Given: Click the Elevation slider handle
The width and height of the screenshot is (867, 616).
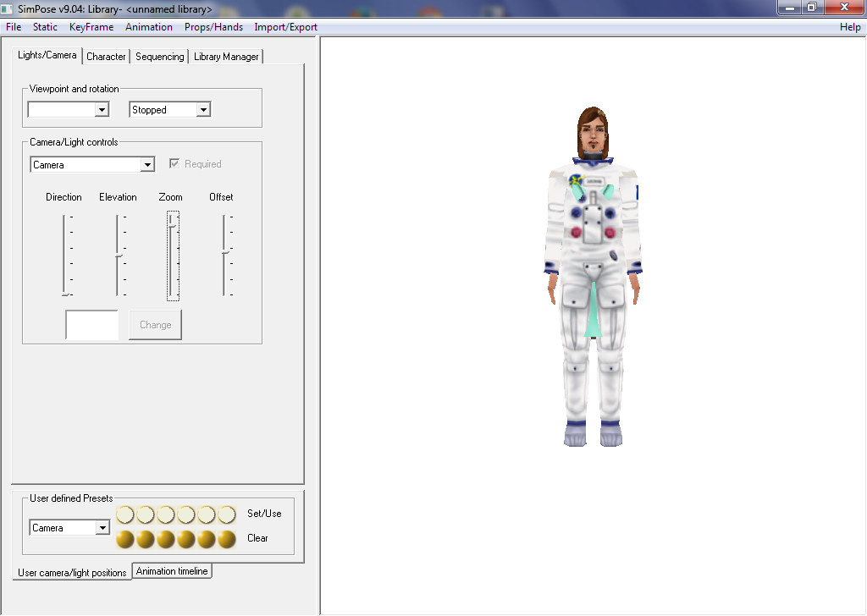Looking at the screenshot, I should pos(119,256).
